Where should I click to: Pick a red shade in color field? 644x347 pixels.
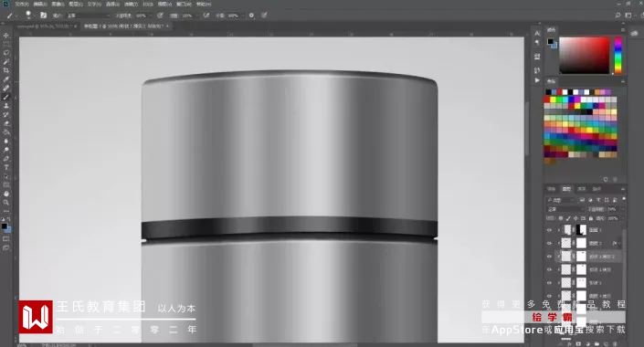tap(584, 56)
